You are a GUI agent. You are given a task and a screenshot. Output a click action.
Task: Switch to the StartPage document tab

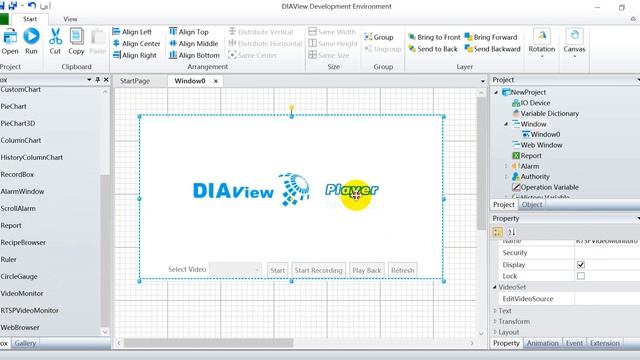(x=135, y=81)
